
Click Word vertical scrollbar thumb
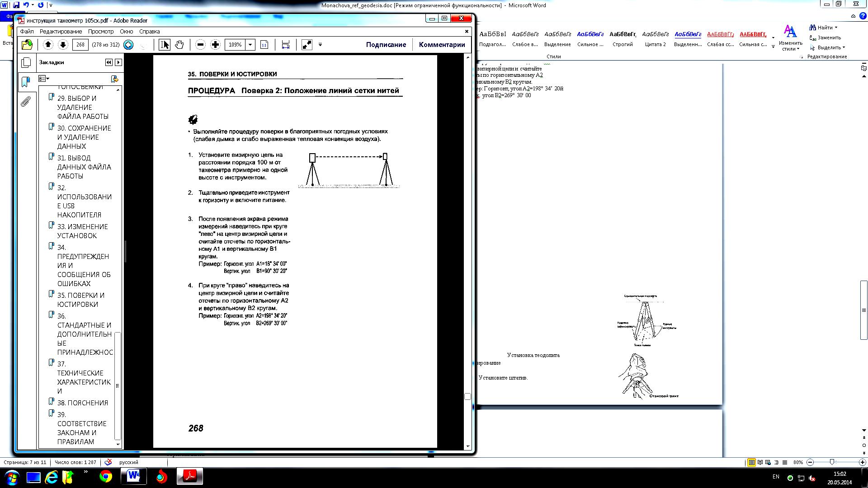click(x=863, y=310)
